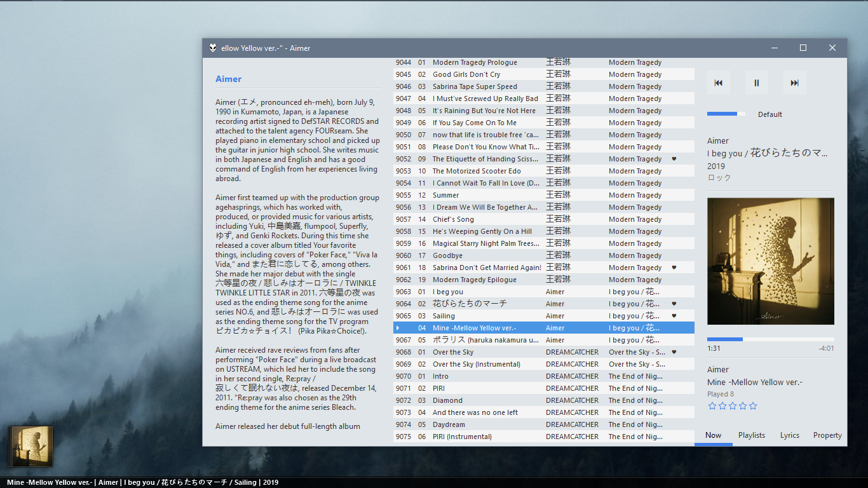Select track 'I beg you' numbered 9063
The width and height of the screenshot is (868, 488).
(544, 292)
